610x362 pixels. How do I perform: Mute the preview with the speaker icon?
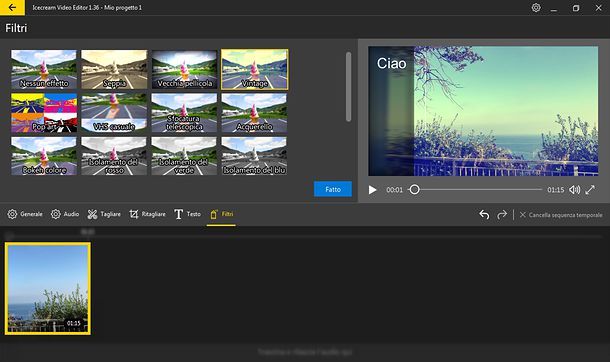pos(575,190)
